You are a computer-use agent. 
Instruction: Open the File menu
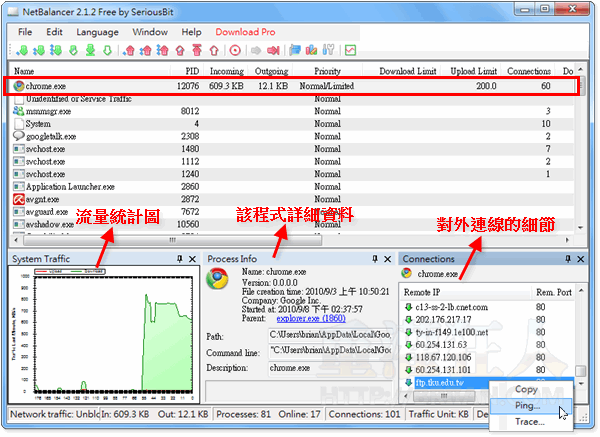[26, 31]
